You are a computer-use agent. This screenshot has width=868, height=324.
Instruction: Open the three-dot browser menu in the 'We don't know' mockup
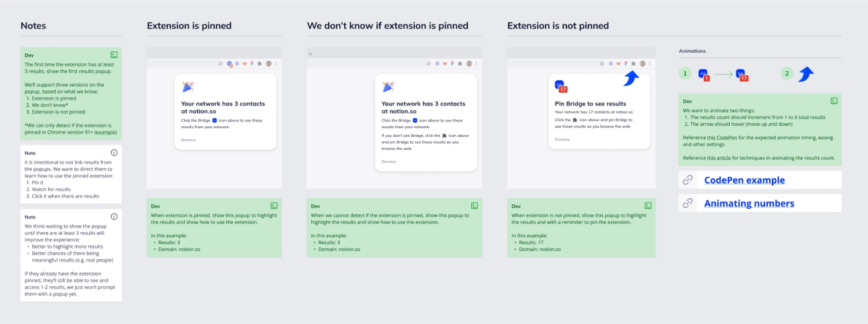476,63
